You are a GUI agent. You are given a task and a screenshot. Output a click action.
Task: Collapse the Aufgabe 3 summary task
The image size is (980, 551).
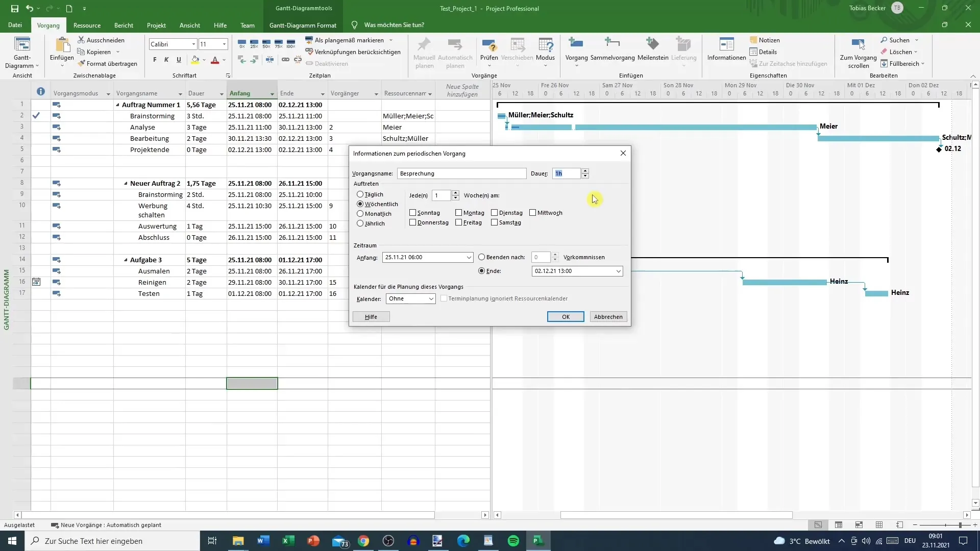pyautogui.click(x=126, y=260)
